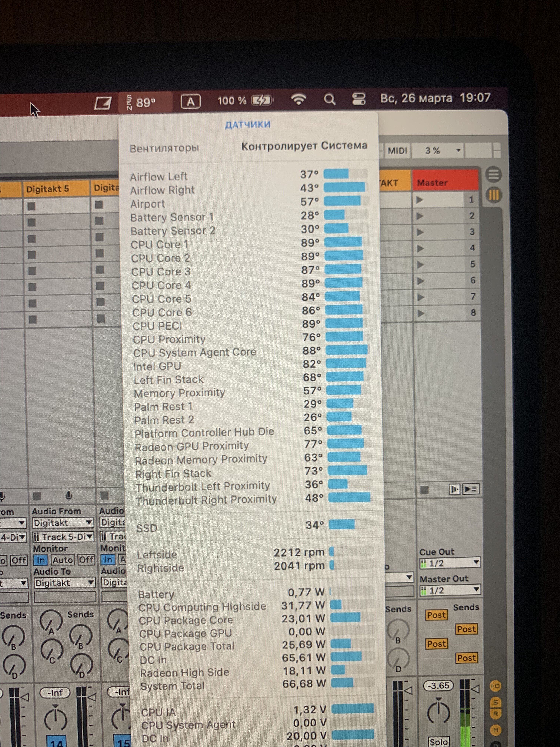Viewport: 560px width, 747px height.
Task: Click the A input source icon
Action: (x=191, y=102)
